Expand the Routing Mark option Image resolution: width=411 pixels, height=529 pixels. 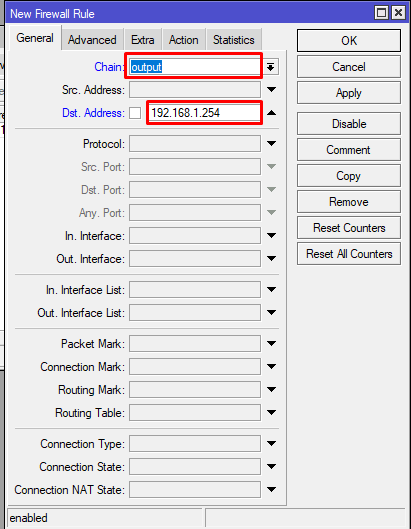click(x=271, y=389)
